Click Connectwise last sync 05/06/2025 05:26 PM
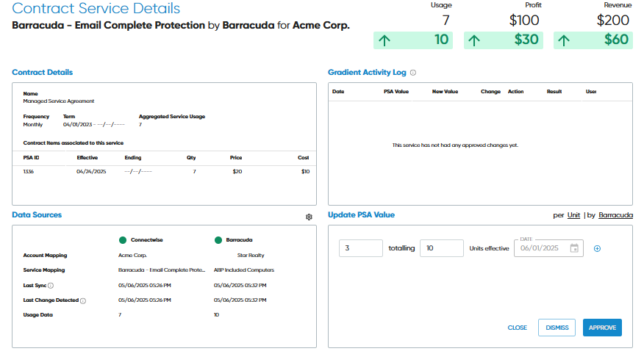The image size is (644, 354). [145, 285]
